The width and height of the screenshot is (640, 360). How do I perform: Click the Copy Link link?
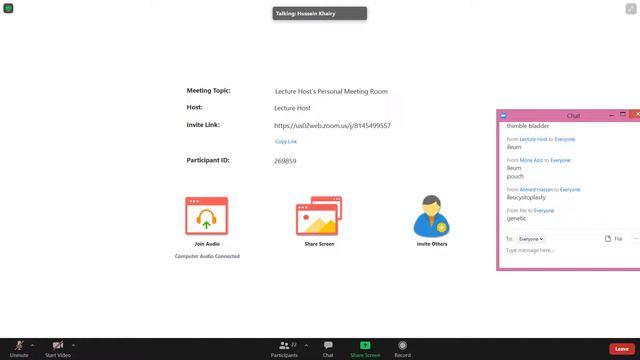[286, 142]
